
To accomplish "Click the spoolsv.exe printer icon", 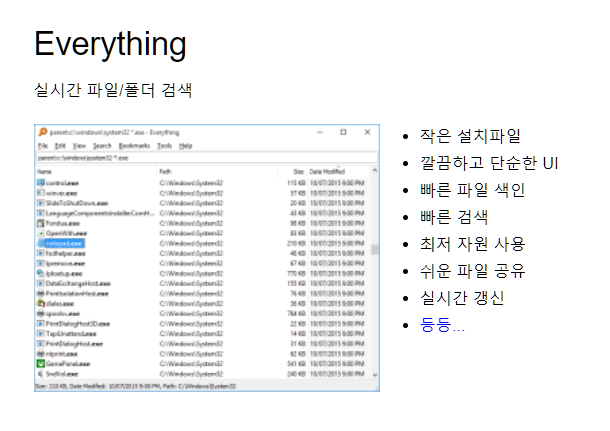I will coord(40,314).
